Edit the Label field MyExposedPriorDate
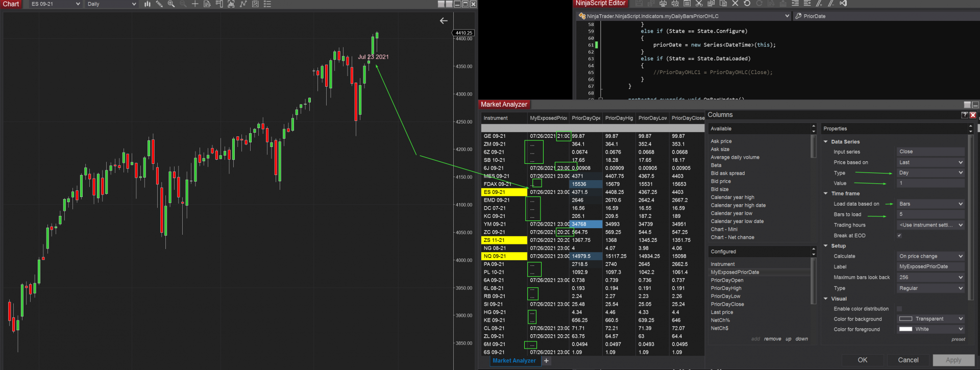Screen dimensions: 980x370 coord(931,266)
